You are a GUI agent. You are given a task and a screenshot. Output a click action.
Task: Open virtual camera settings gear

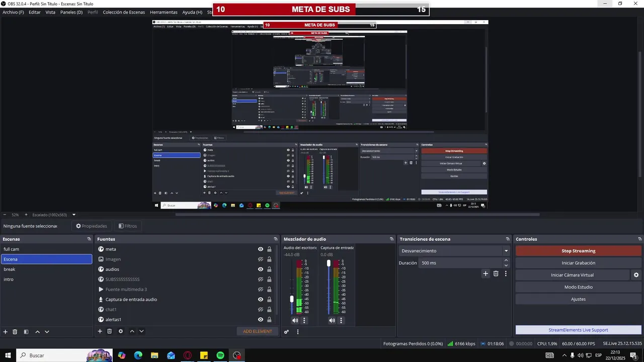point(636,275)
